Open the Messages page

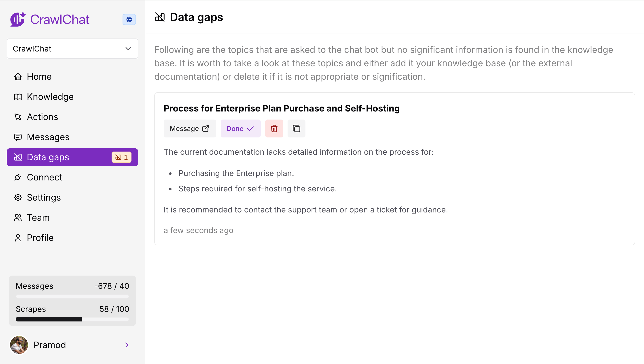pos(48,137)
